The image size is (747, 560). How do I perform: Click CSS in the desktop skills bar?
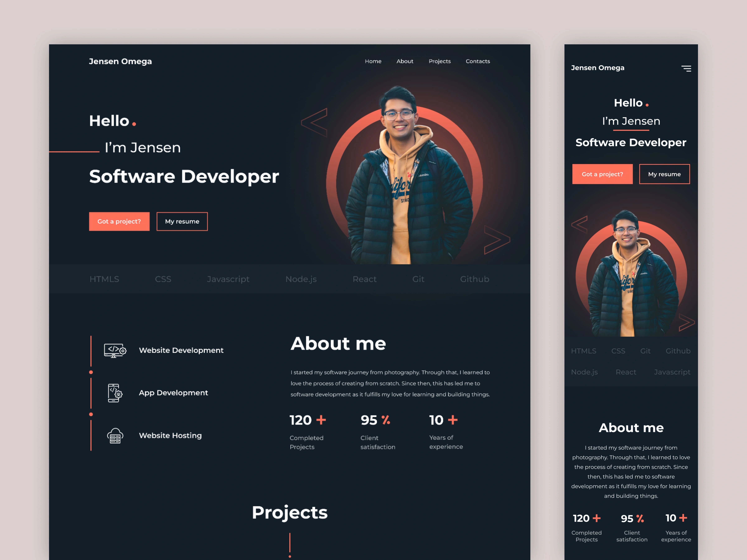163,279
